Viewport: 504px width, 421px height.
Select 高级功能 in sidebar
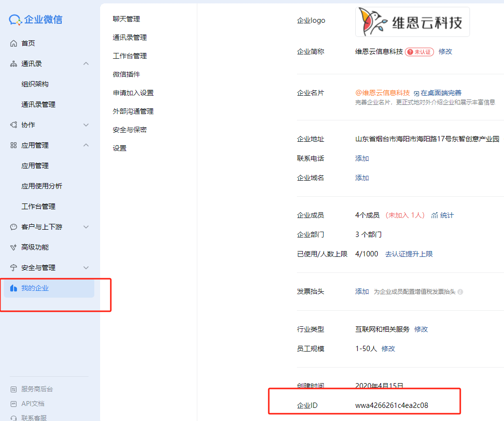[35, 247]
